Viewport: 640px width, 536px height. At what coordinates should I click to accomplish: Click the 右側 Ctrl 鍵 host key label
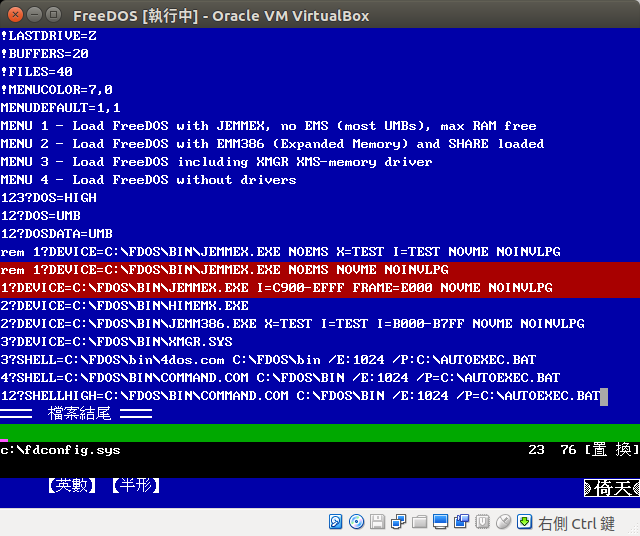click(x=576, y=523)
